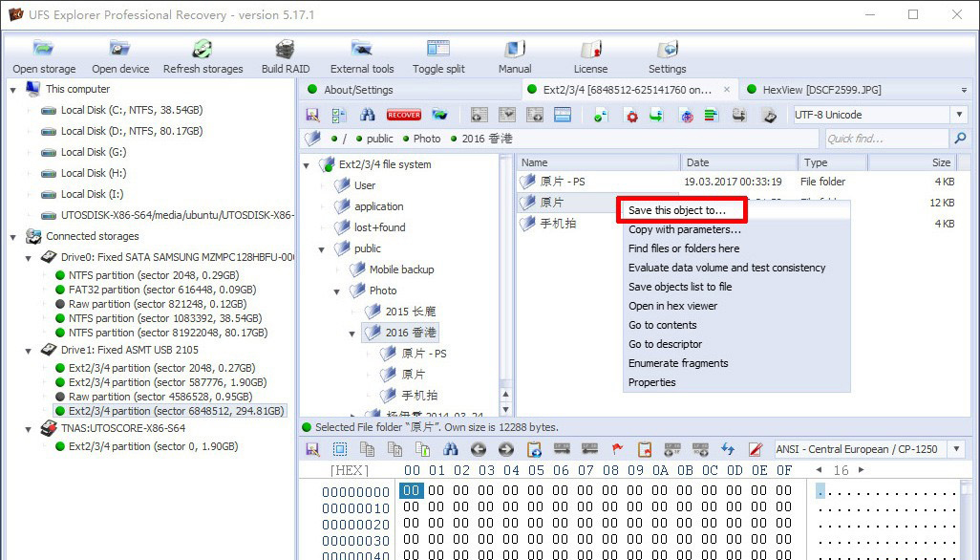Click the Quick find magnifier icon

click(960, 139)
